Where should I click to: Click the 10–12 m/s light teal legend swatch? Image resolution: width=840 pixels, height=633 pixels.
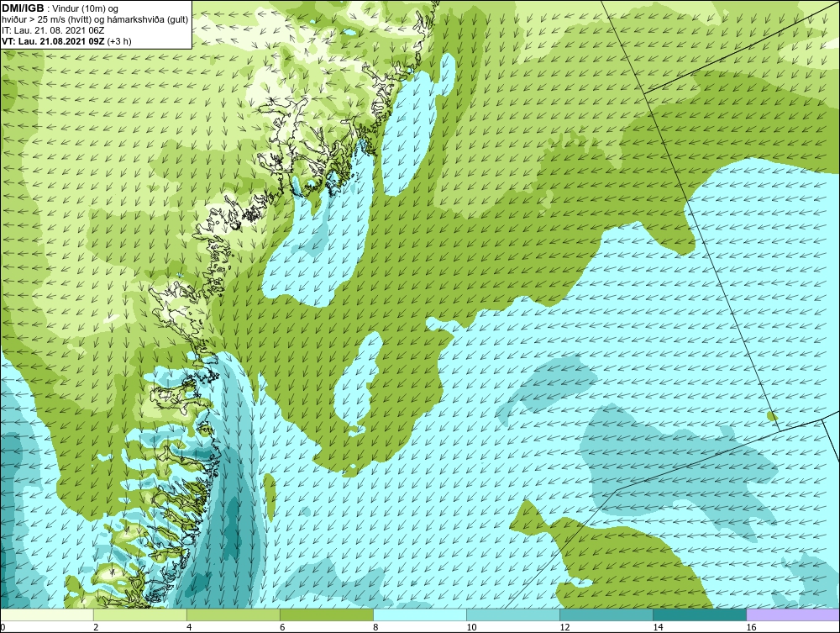click(x=513, y=615)
